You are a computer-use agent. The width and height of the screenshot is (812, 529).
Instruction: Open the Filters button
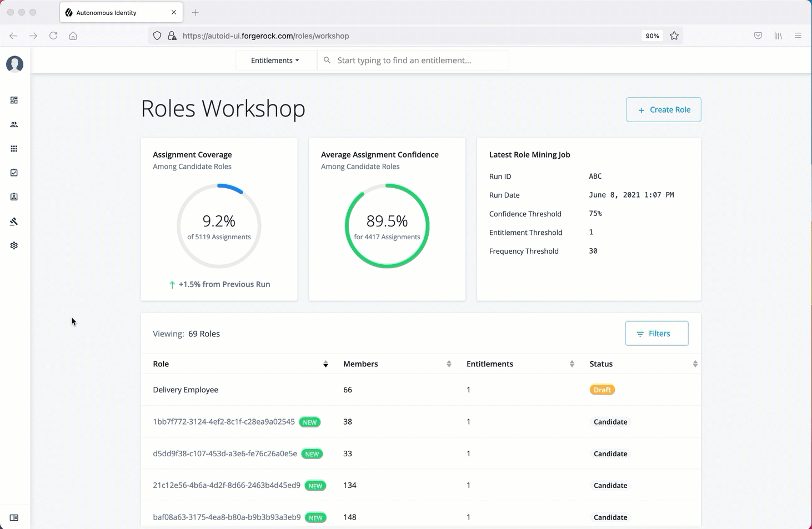(656, 334)
